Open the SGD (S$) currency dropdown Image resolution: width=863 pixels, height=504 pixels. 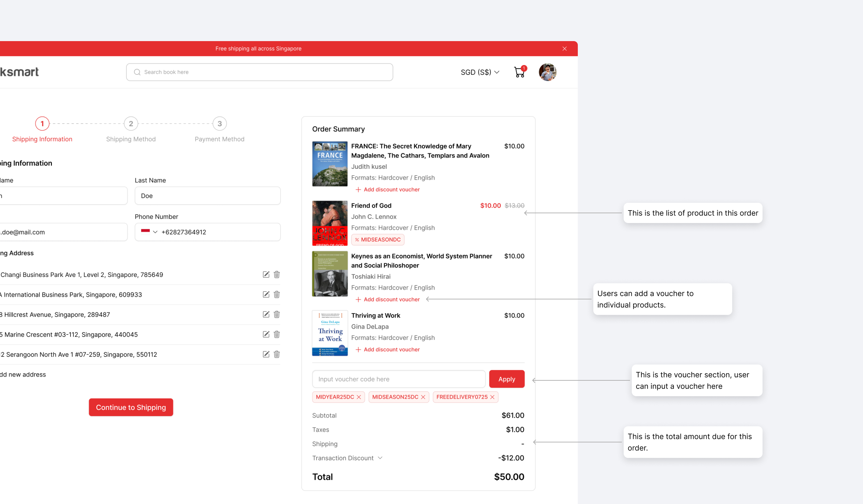point(480,72)
